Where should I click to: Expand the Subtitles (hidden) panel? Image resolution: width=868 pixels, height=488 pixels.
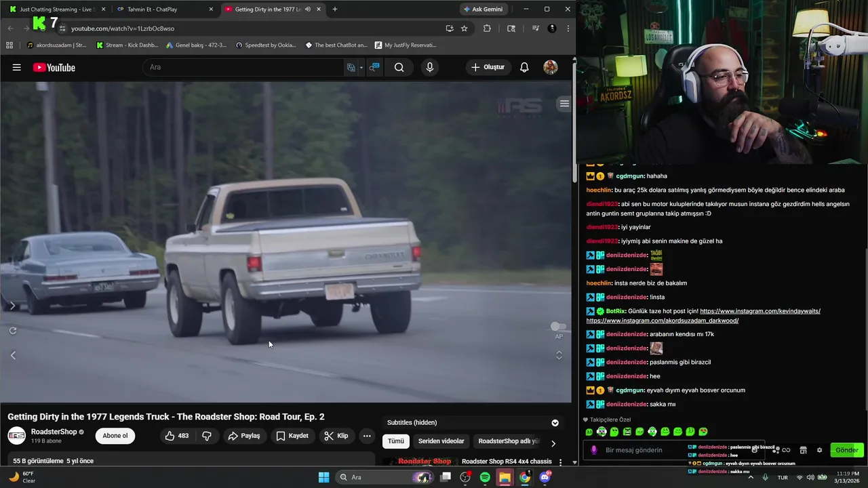point(555,423)
